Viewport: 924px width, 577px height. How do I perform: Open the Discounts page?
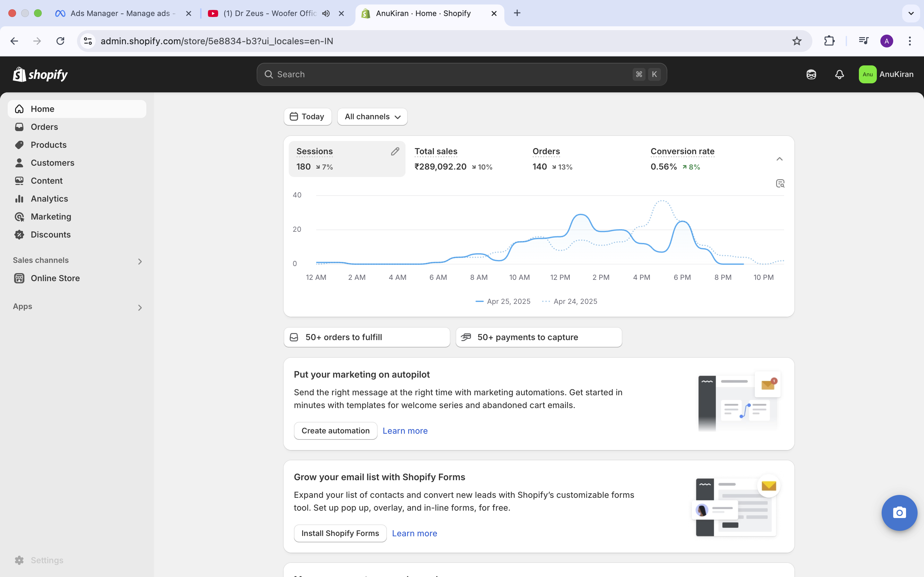[51, 234]
